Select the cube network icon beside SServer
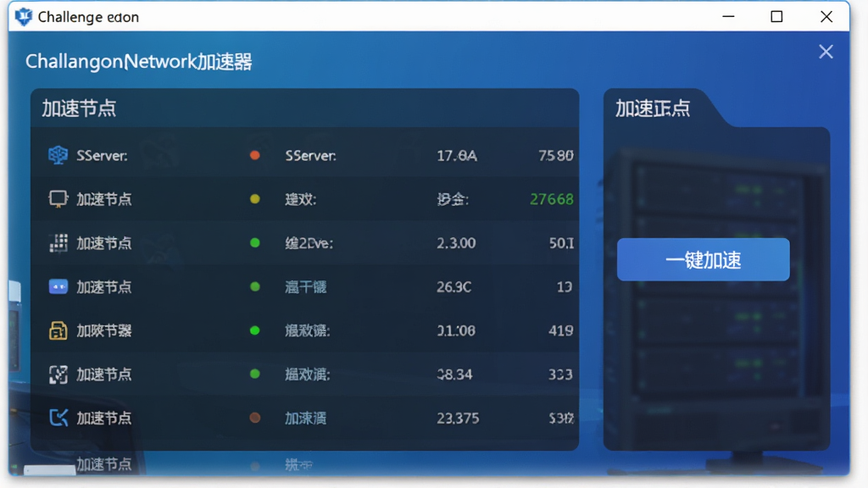 58,156
